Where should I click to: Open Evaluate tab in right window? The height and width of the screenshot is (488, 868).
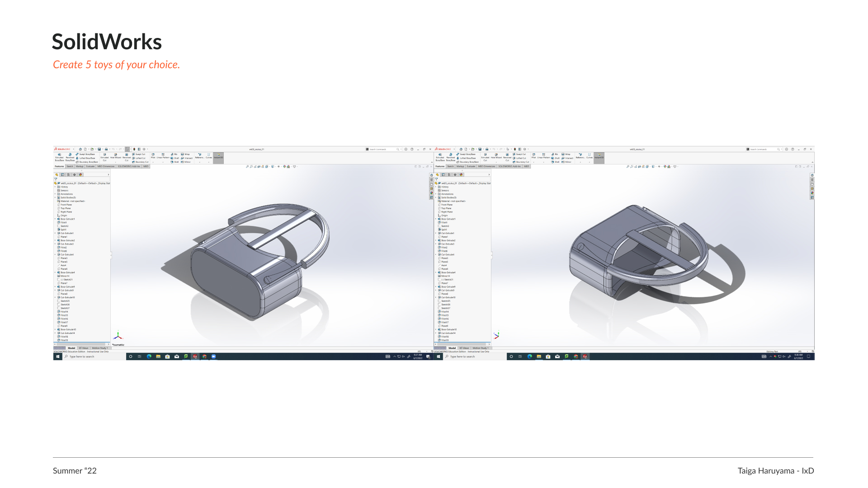(x=471, y=166)
